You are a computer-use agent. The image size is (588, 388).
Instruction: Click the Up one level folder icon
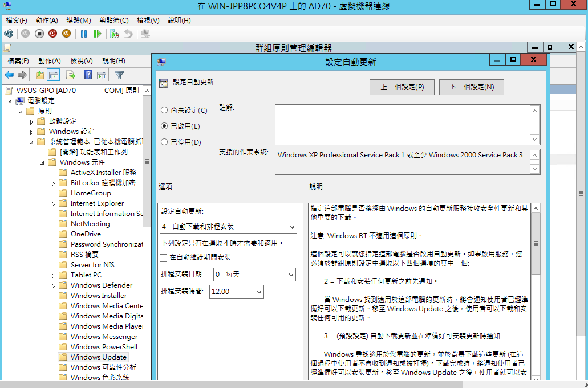tap(40, 75)
